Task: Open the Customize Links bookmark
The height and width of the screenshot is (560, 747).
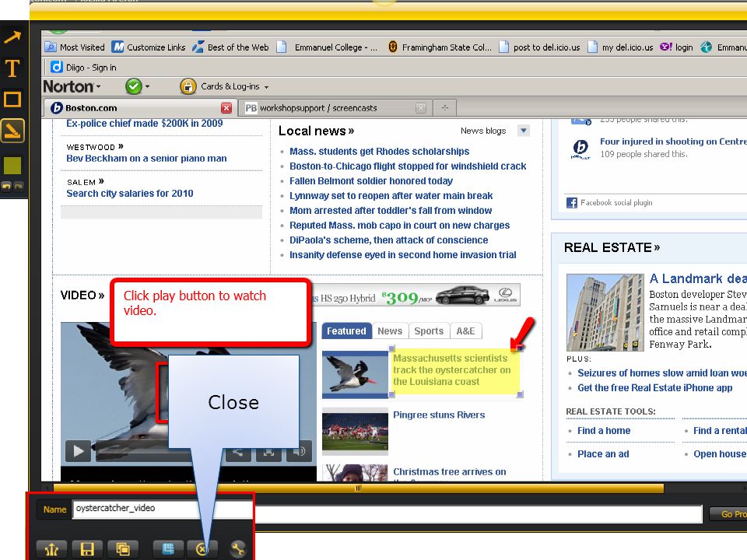Action: pos(149,47)
